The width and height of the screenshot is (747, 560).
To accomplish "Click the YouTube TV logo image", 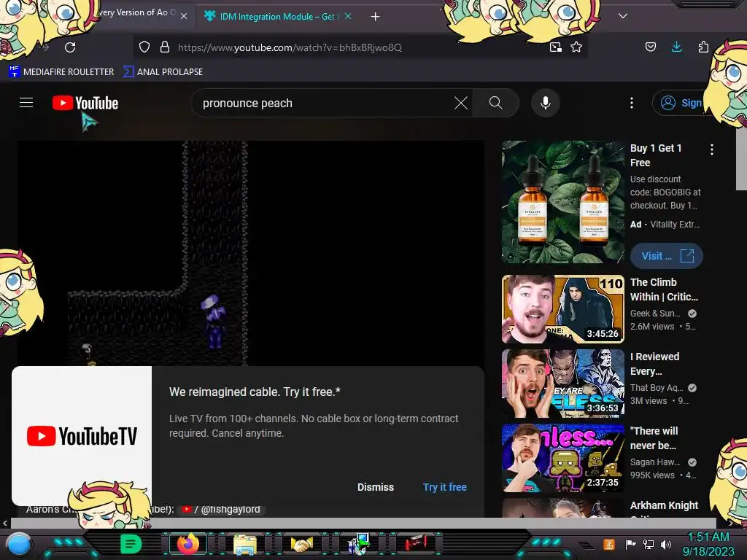I will point(82,436).
